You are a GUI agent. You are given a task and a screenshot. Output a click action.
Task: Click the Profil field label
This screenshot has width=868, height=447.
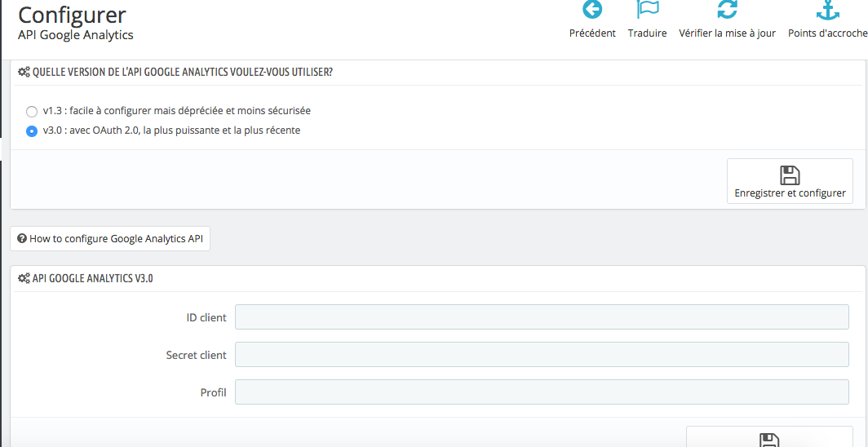tap(214, 393)
